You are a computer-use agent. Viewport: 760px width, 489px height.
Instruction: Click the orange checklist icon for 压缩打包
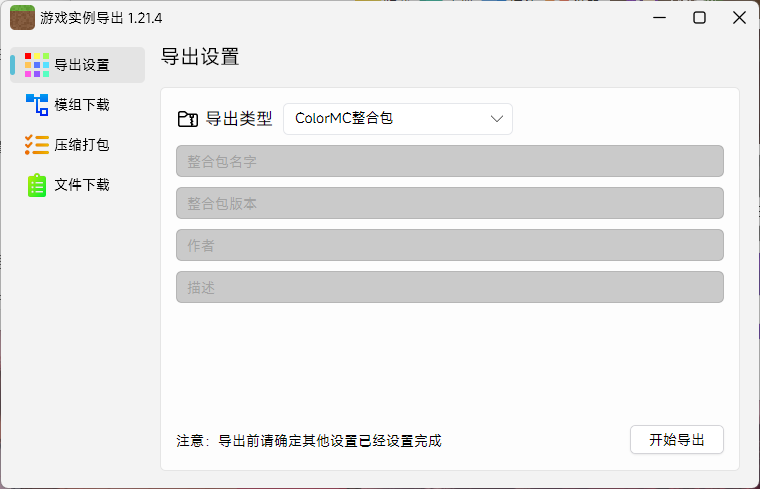pyautogui.click(x=37, y=145)
